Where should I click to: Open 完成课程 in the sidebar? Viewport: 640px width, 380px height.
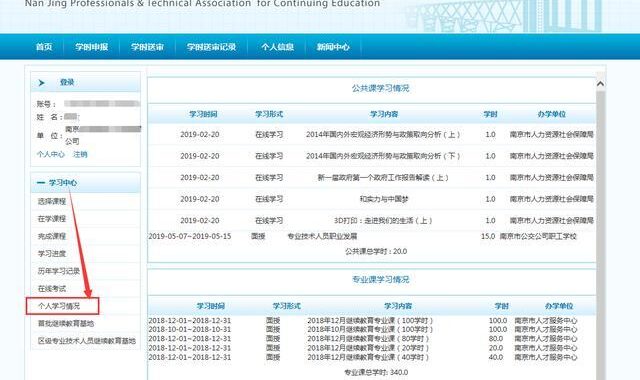[x=52, y=236]
